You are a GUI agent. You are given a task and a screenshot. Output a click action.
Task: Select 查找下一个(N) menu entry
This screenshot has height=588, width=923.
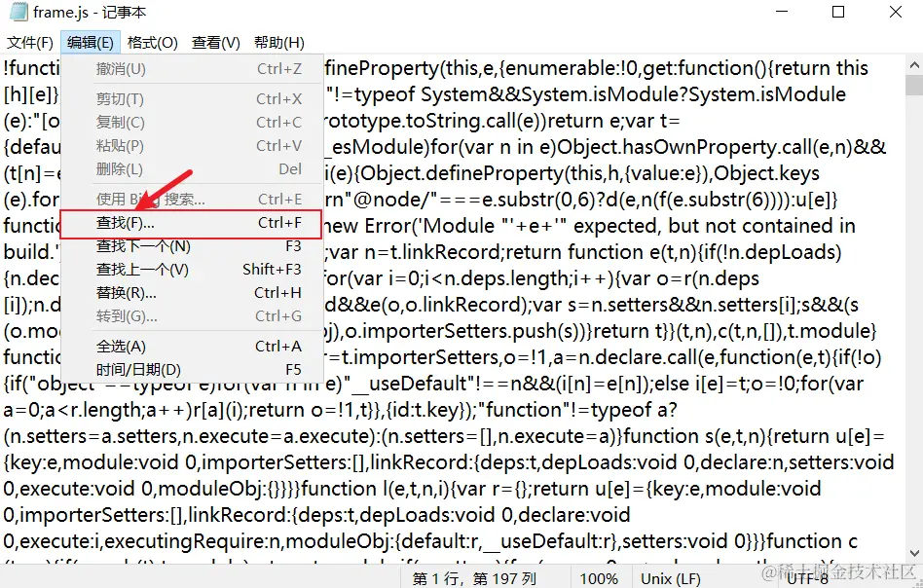coord(191,246)
